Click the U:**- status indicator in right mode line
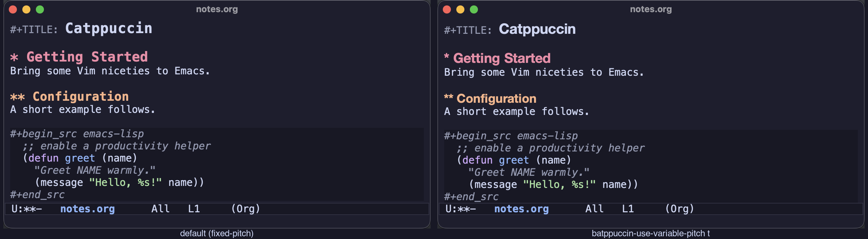The image size is (868, 239). coord(461,209)
